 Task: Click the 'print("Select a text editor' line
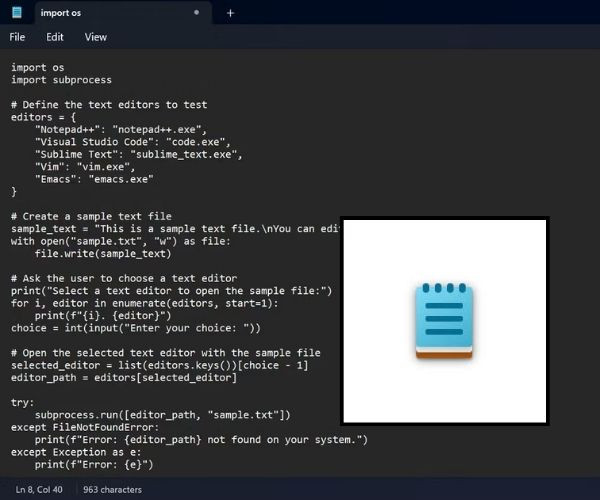pyautogui.click(x=171, y=291)
